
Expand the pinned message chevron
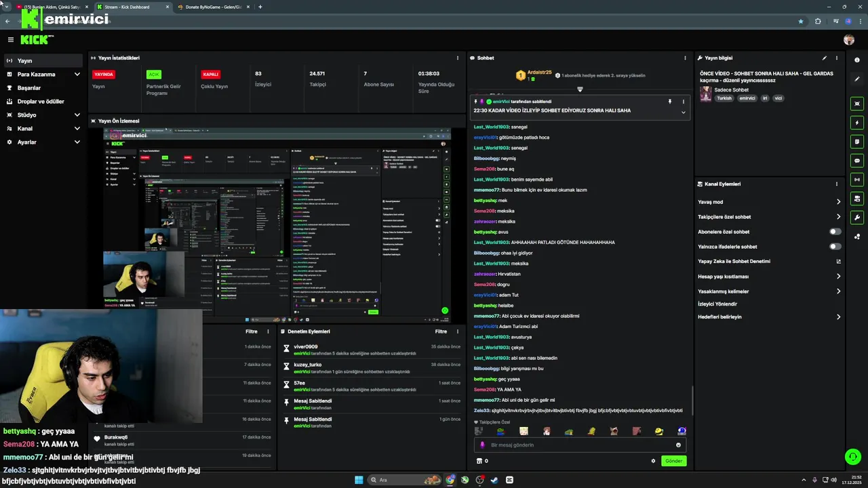683,113
